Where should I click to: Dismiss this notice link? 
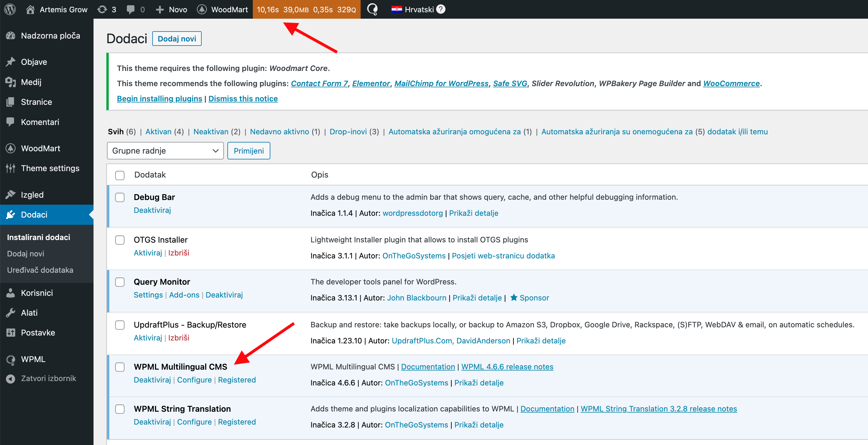[x=243, y=99]
